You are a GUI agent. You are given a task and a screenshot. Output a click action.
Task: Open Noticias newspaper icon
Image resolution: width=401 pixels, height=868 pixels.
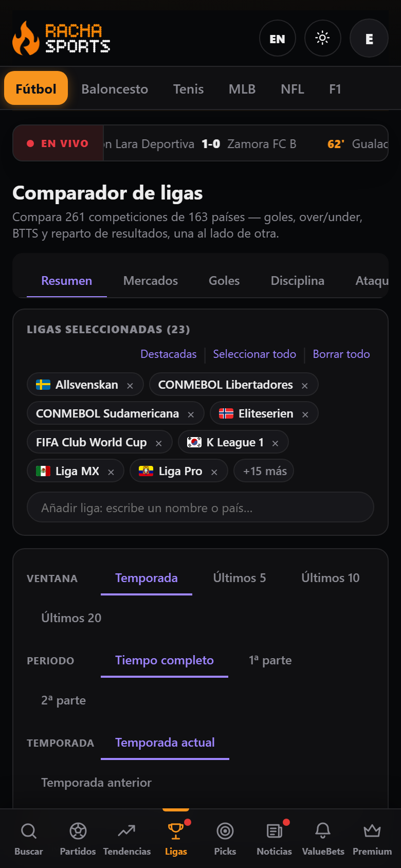click(275, 831)
